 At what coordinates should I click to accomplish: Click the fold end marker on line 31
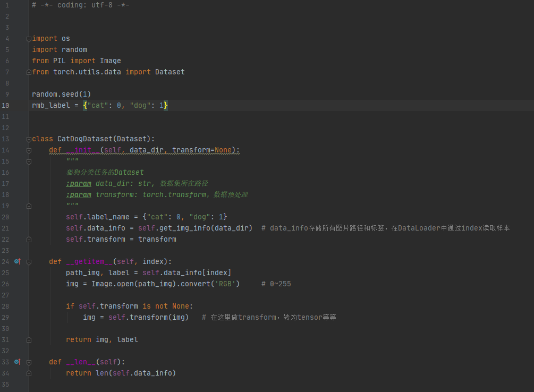pyautogui.click(x=29, y=340)
